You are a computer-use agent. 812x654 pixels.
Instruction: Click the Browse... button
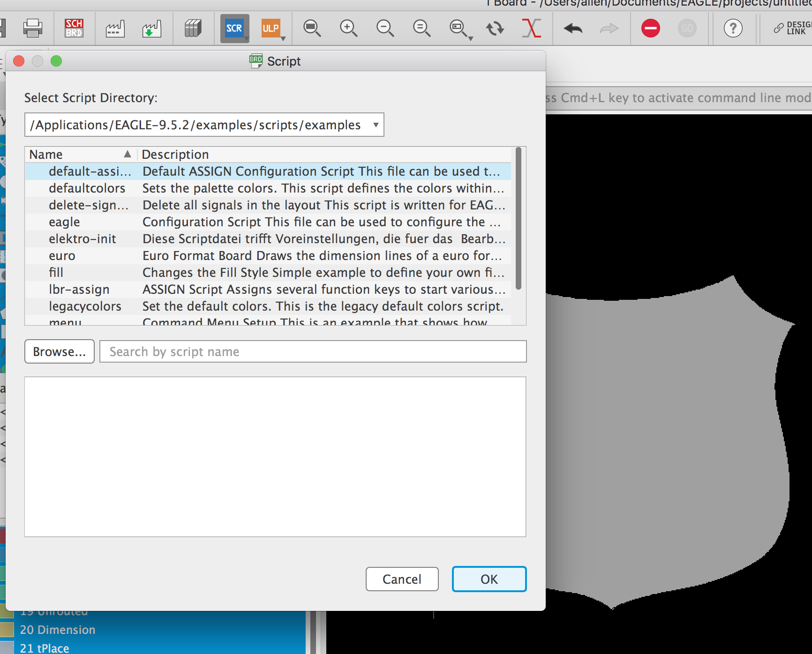[60, 351]
